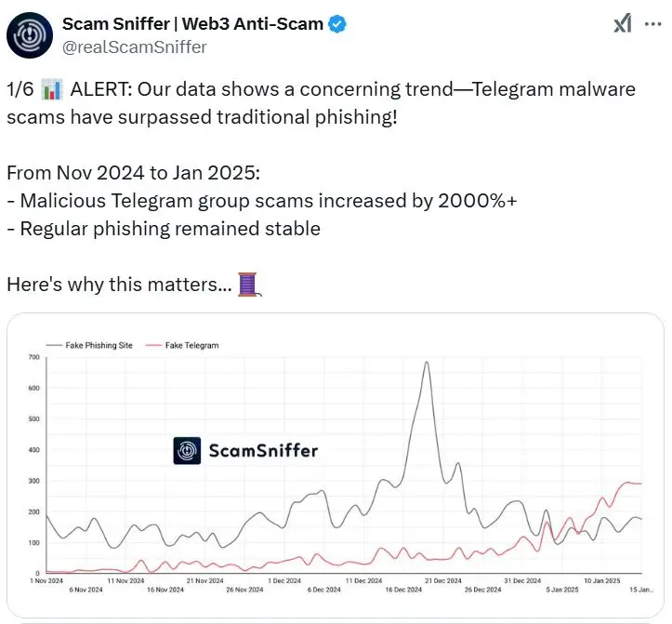This screenshot has width=672, height=624.
Task: Click the phishing line's highest peak
Action: pyautogui.click(x=426, y=363)
